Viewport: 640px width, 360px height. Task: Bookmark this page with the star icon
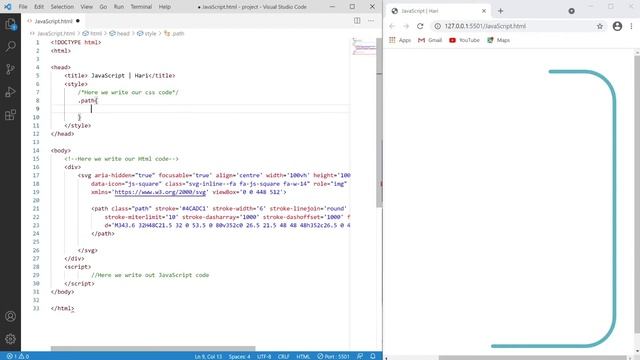tap(600, 26)
